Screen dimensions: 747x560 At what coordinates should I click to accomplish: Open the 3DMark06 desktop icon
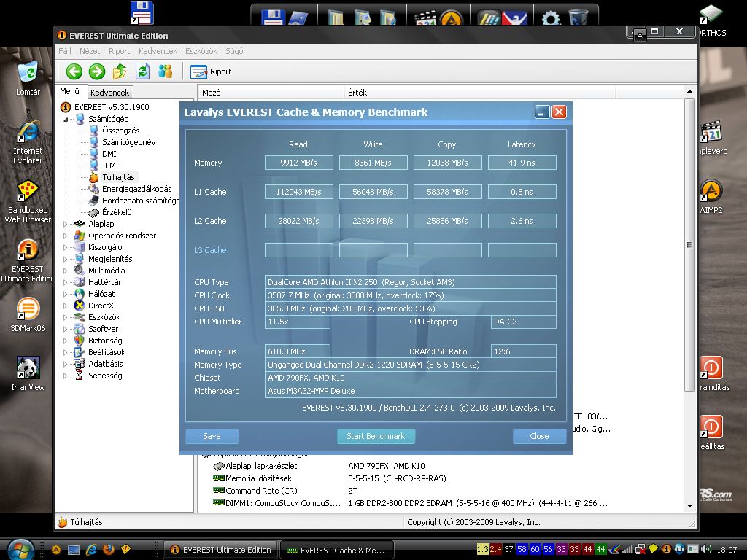tap(28, 314)
